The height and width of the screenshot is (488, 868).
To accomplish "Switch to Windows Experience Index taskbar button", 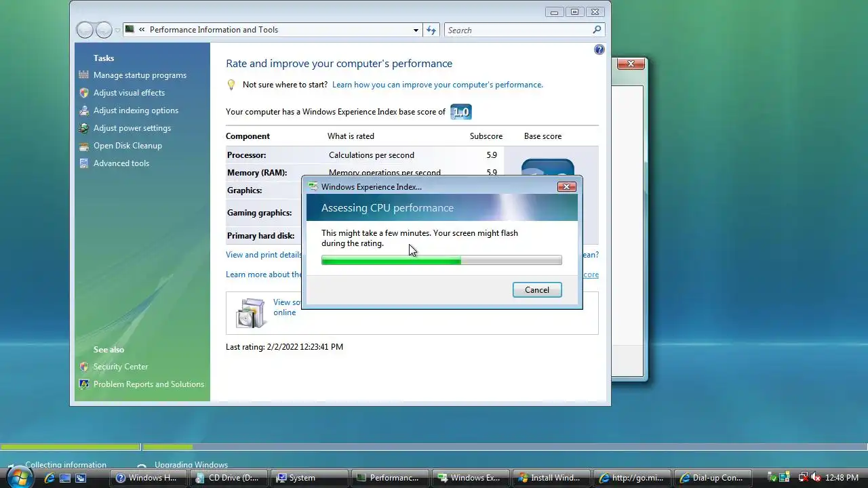I will [x=470, y=478].
